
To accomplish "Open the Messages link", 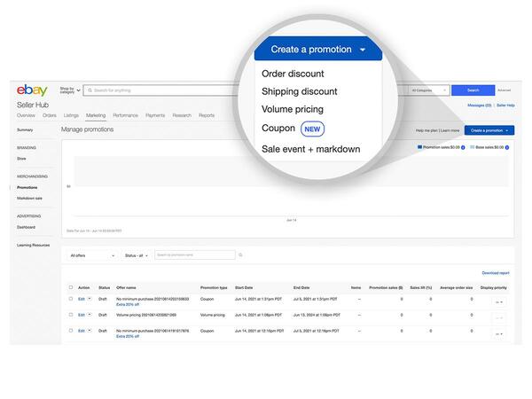I will (480, 106).
